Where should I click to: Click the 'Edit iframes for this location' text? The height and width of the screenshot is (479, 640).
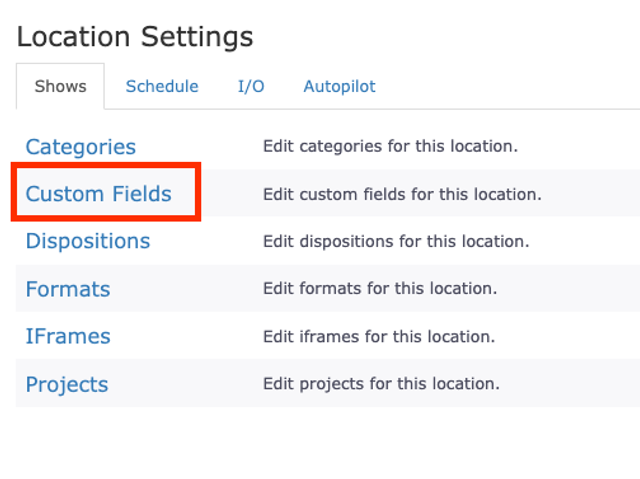coord(378,336)
